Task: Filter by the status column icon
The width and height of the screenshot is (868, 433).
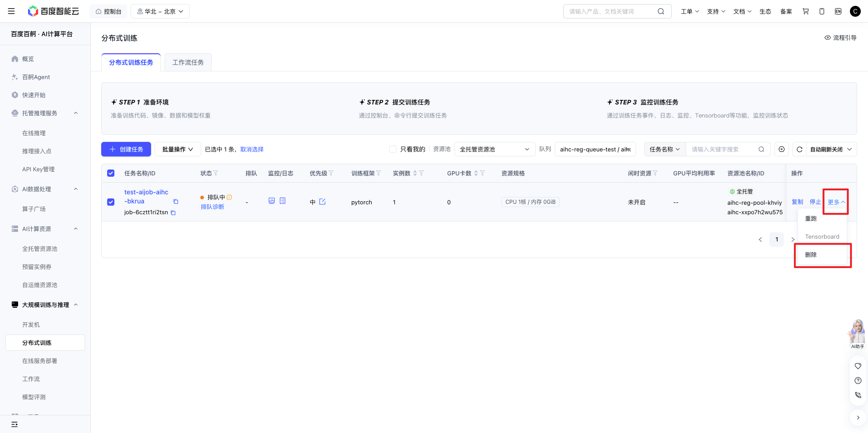Action: coord(216,173)
